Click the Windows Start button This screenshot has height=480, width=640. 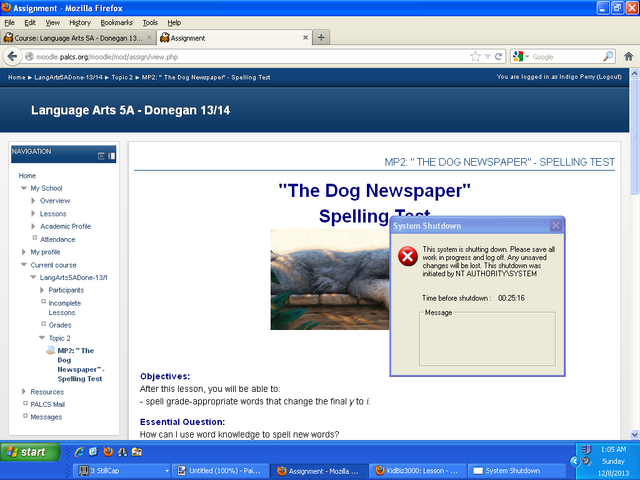point(30,452)
